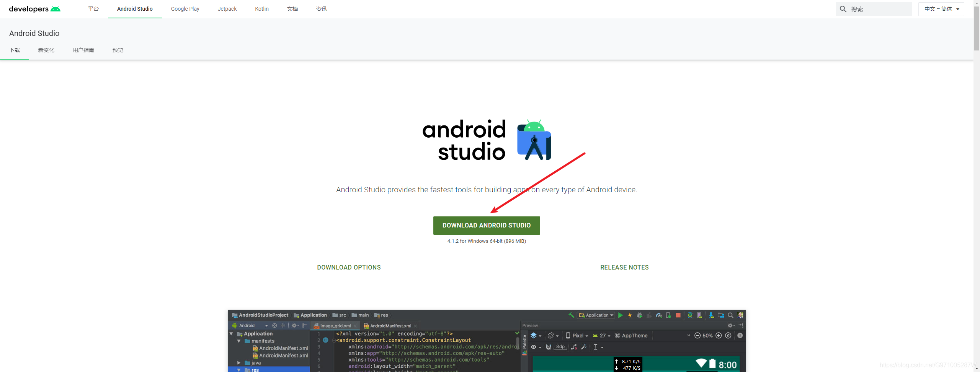
Task: Click the Gradle sync icon in IDE toolbar
Action: coord(690,315)
